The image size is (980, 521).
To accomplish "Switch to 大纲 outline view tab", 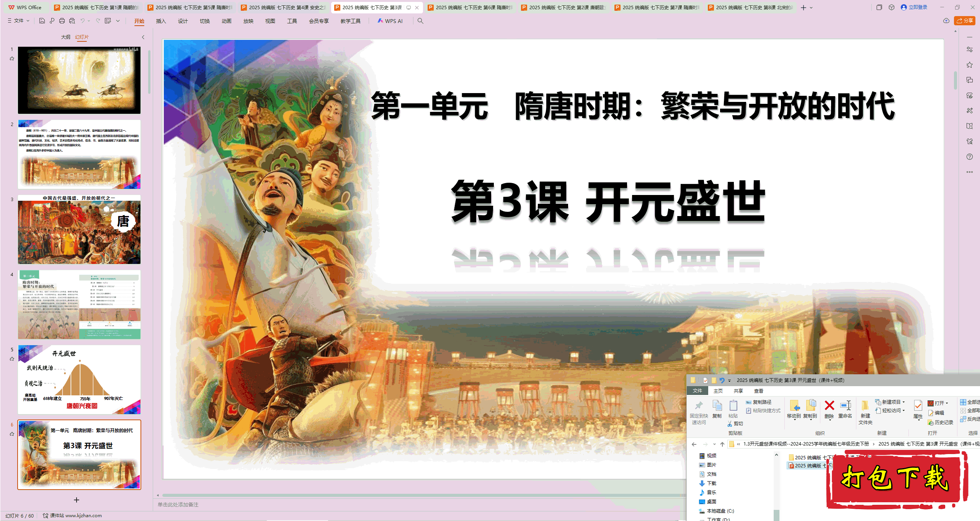I will 66,37.
